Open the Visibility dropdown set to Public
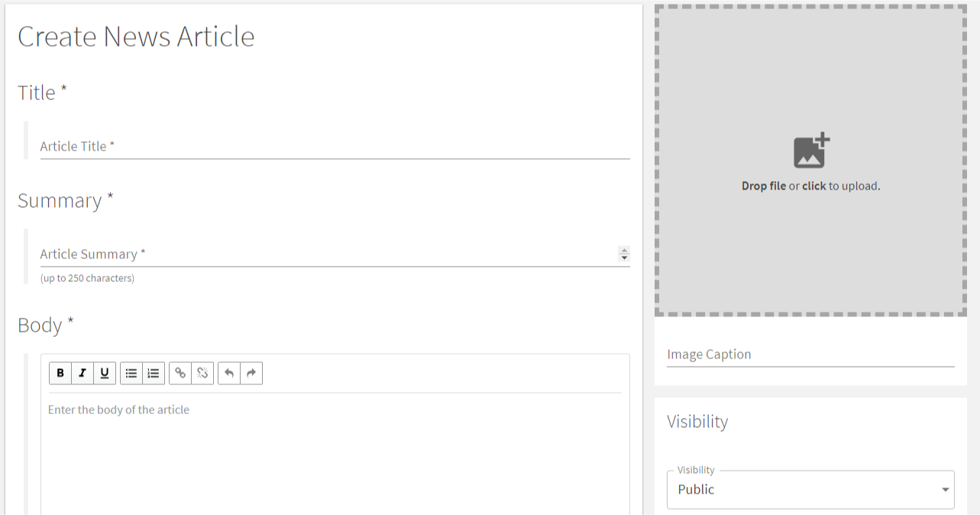The width and height of the screenshot is (980, 515). pyautogui.click(x=810, y=490)
